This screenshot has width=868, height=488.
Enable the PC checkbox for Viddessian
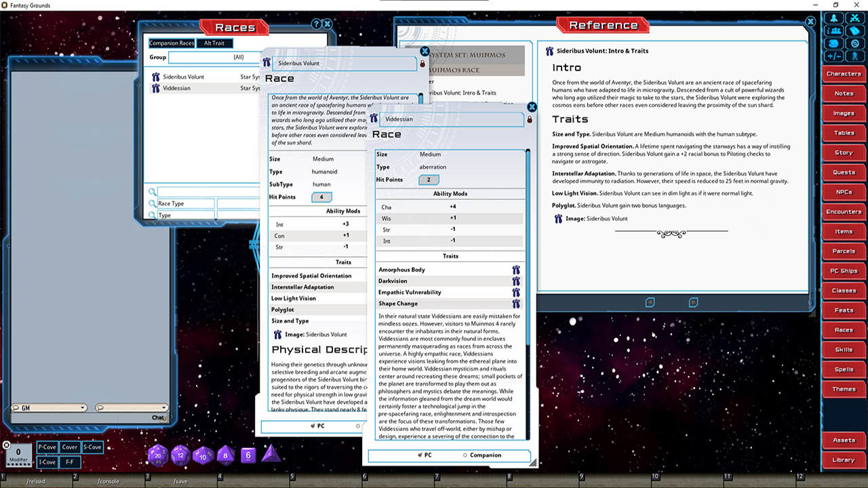click(x=420, y=455)
